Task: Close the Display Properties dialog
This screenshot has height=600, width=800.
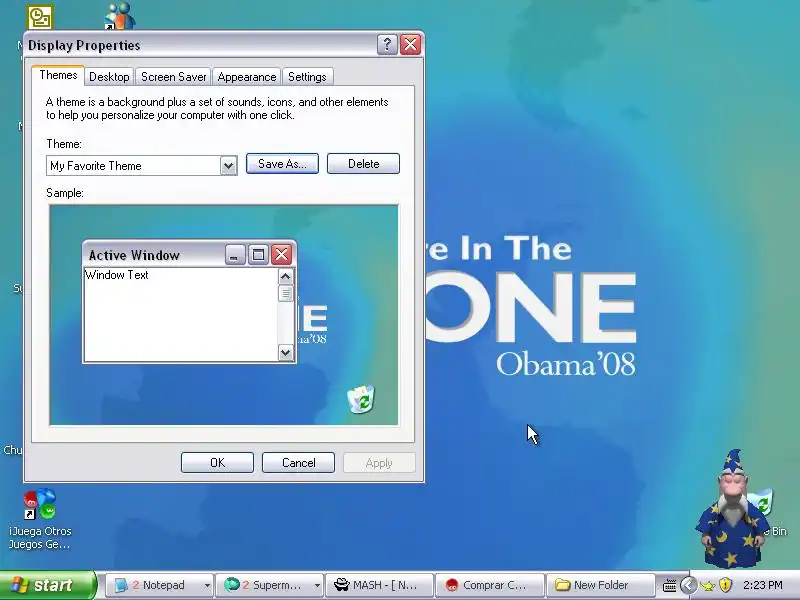Action: (411, 45)
